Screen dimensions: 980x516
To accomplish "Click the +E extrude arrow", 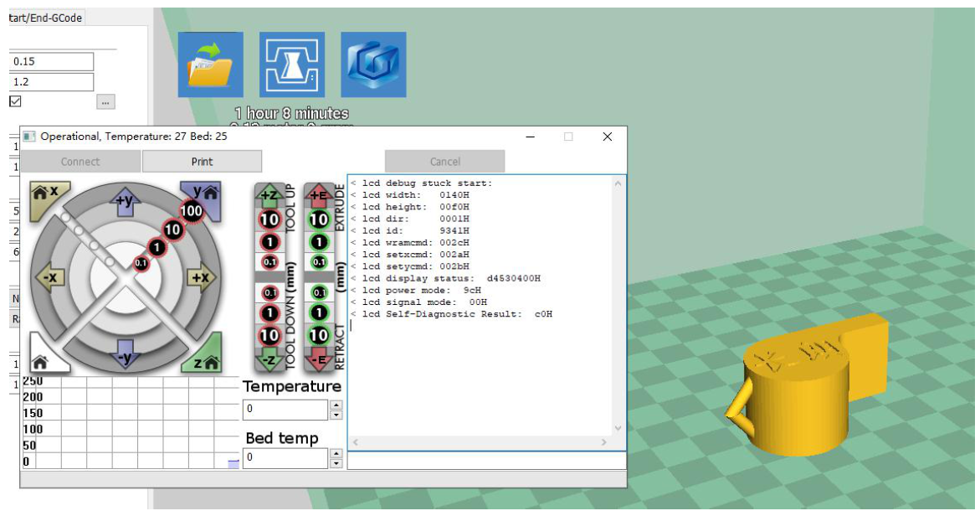I will click(319, 195).
